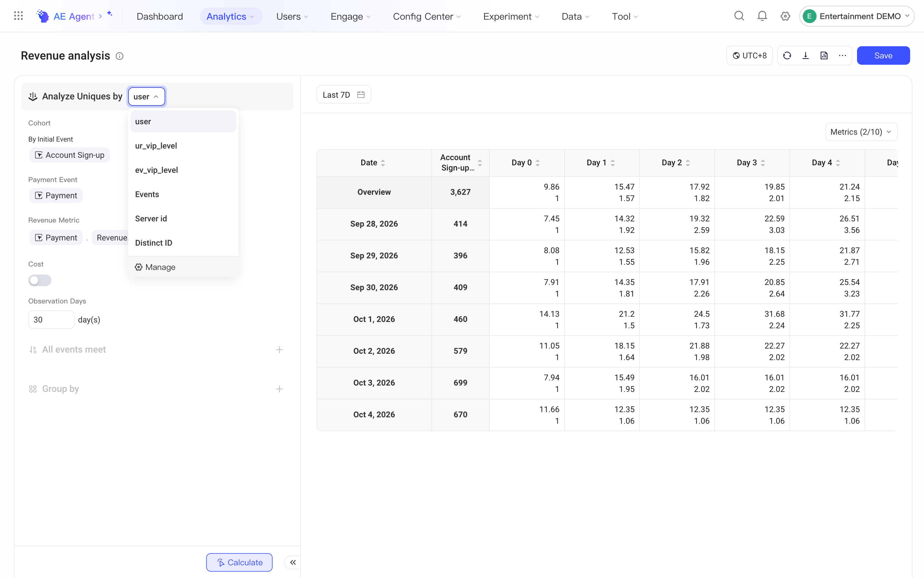Click the refresh data icon
Image resolution: width=924 pixels, height=578 pixels.
tap(787, 56)
